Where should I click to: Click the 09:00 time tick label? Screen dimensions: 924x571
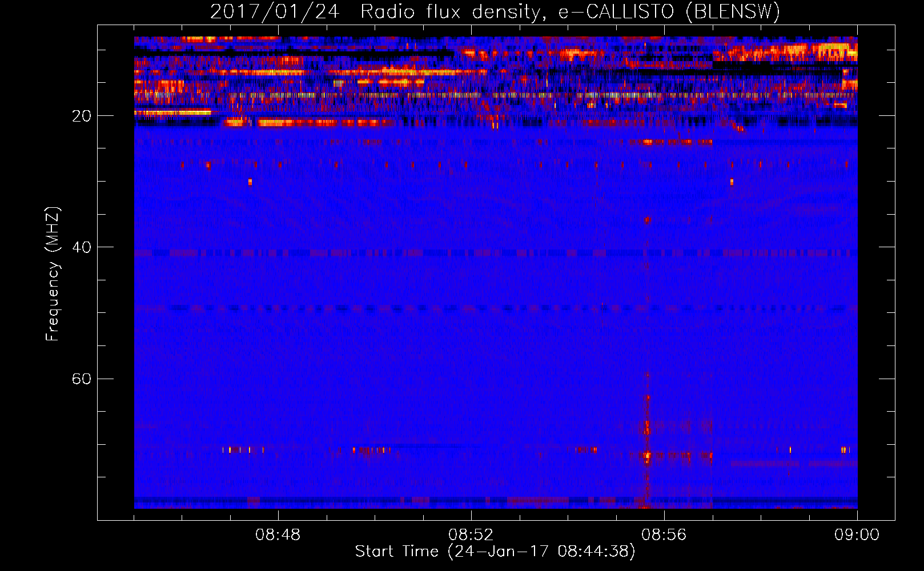pyautogui.click(x=857, y=535)
